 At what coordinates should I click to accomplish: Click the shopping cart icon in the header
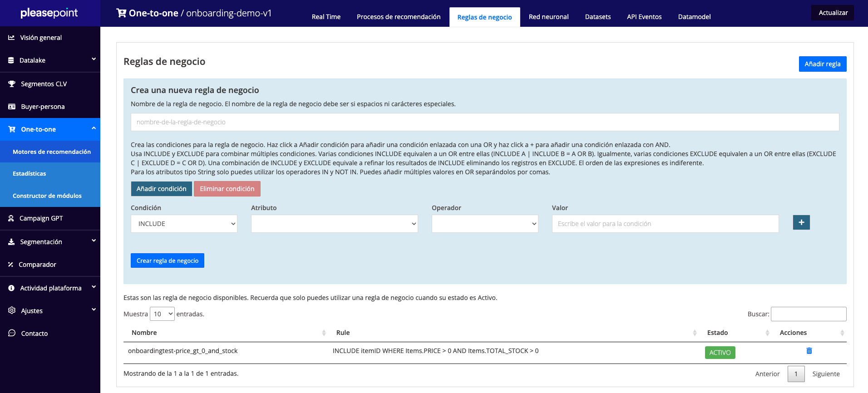pos(121,13)
